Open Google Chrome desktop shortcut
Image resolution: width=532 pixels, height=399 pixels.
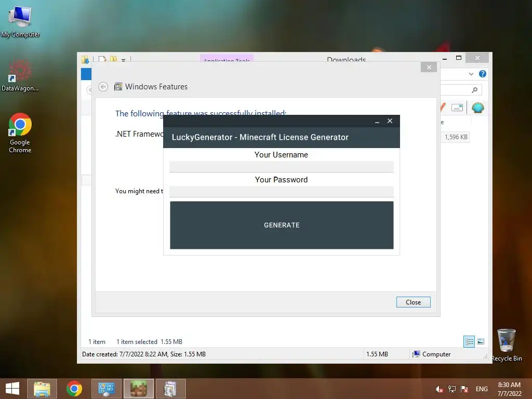pos(20,134)
